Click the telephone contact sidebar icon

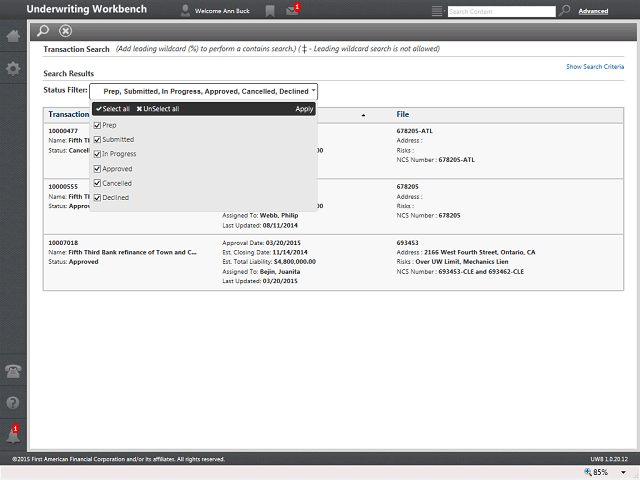[13, 371]
